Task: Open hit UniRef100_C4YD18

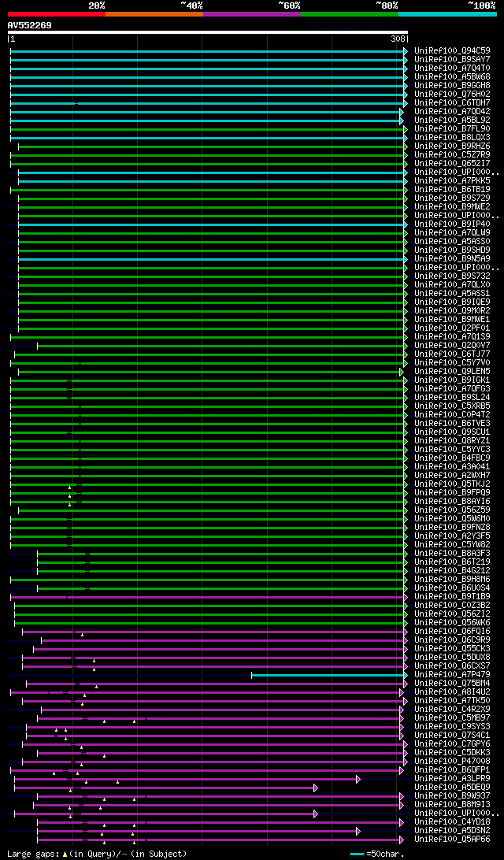Action: pos(453,822)
